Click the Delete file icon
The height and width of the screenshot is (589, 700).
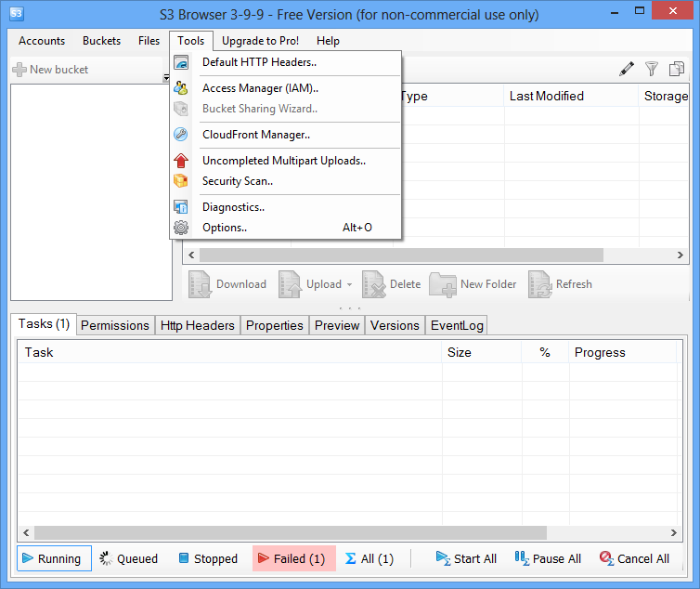tap(373, 284)
